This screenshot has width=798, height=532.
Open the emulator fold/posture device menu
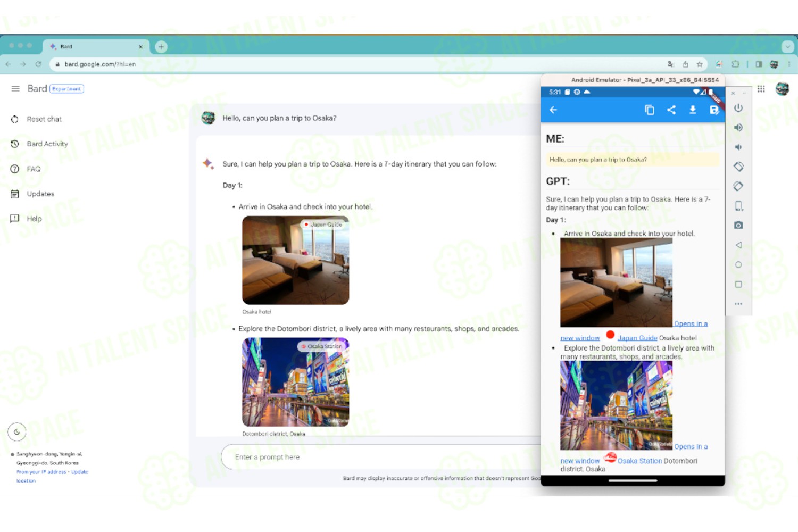[x=738, y=206]
